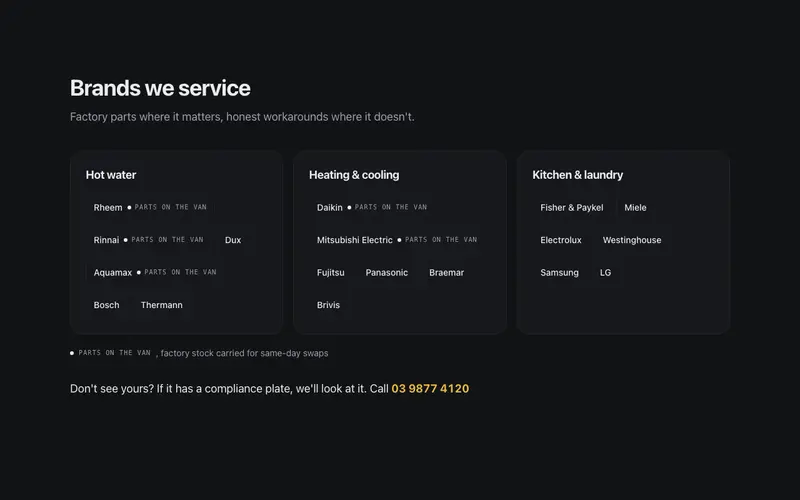Click the Fujitsu brand chip
Viewport: 800px width, 500px height.
331,272
